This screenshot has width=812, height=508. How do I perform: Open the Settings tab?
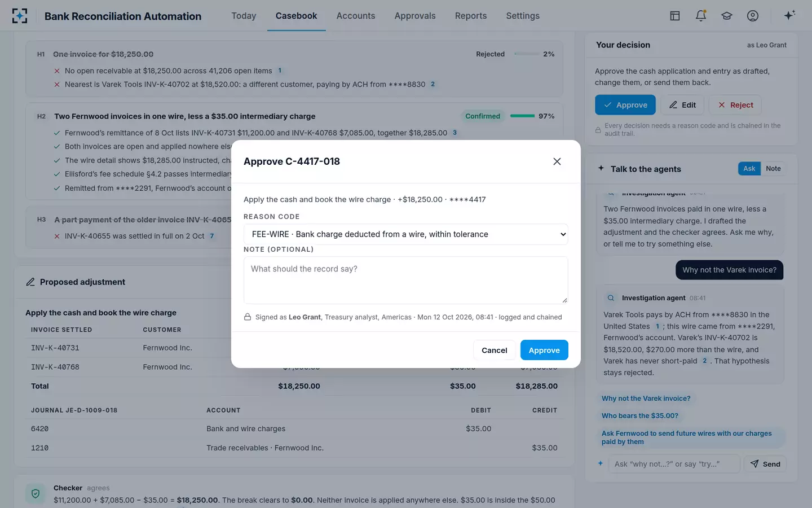(x=523, y=16)
